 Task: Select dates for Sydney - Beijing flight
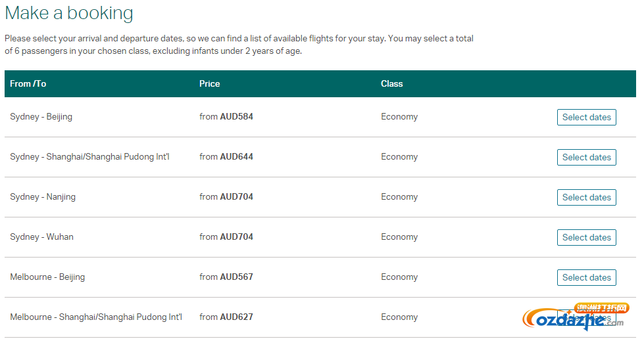pos(587,117)
